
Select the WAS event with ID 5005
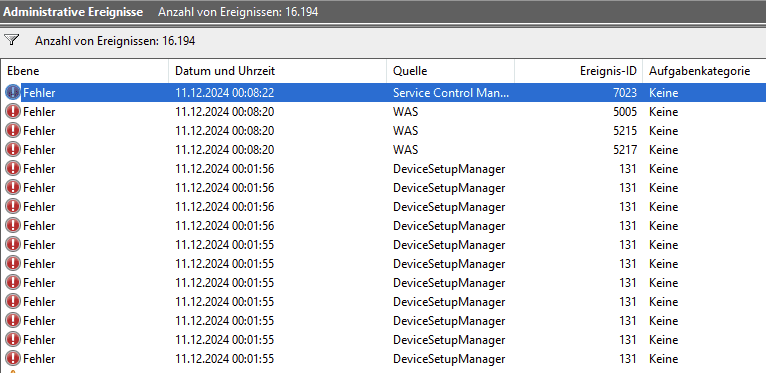(384, 112)
